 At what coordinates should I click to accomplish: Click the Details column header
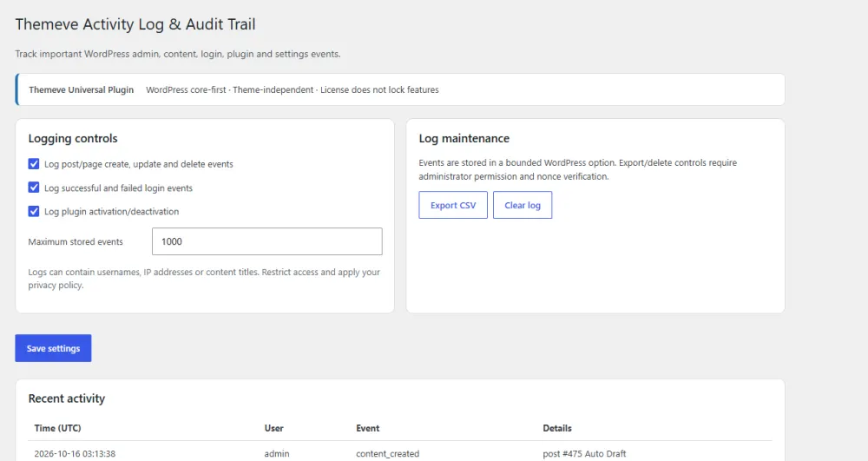(x=557, y=428)
